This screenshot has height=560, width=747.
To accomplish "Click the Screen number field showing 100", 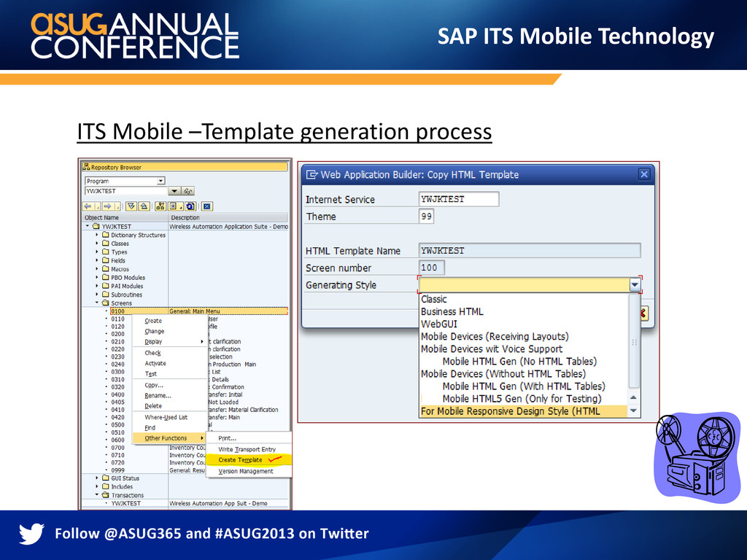I will (432, 268).
